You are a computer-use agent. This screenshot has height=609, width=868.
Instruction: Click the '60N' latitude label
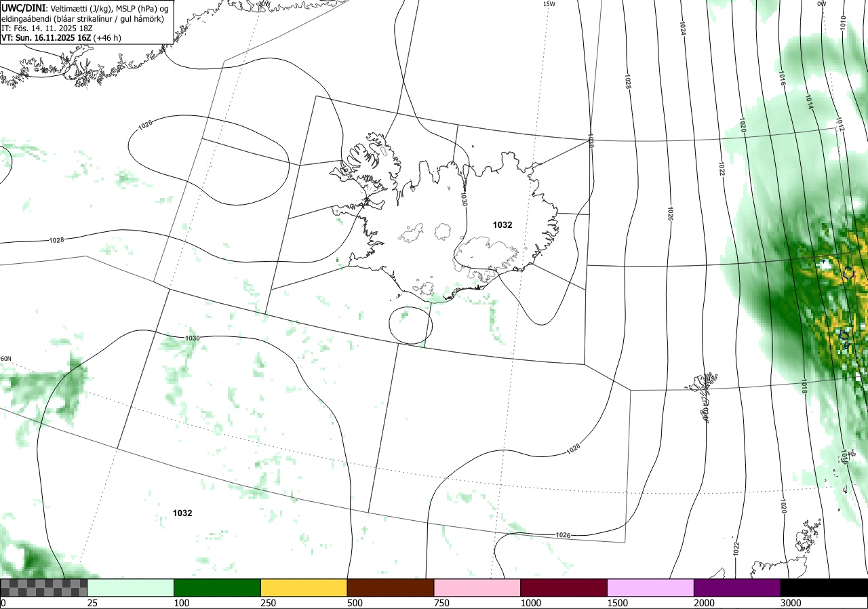[6, 359]
